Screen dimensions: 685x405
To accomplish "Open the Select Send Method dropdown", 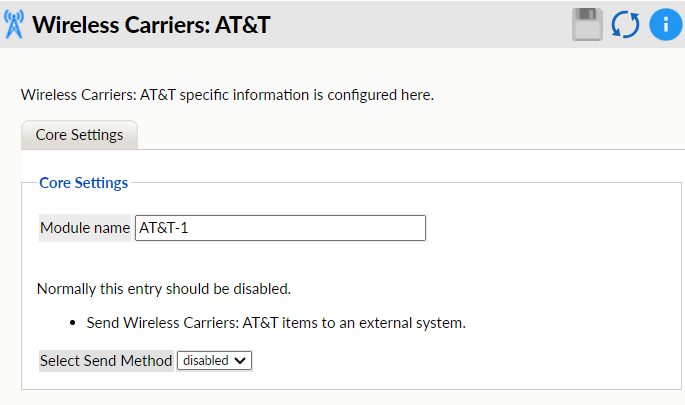I will [214, 361].
